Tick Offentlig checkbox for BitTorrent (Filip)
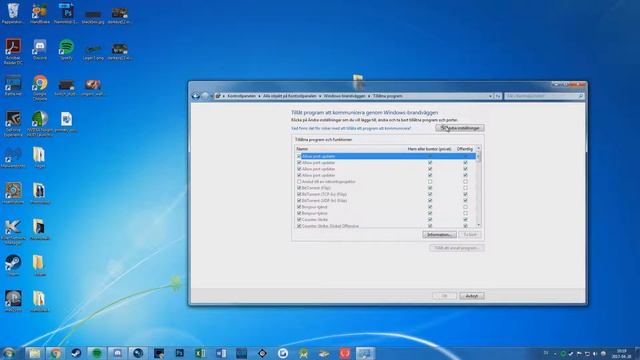Screen dimensions: 640x360 coord(465,188)
